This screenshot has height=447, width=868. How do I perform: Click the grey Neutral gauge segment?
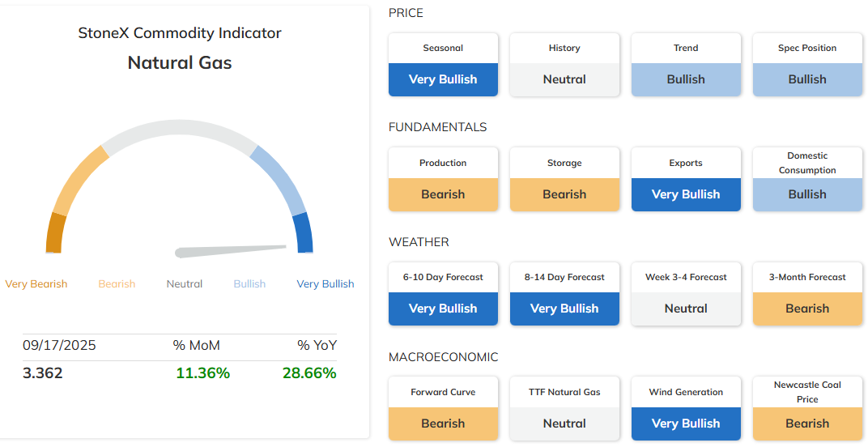click(180, 129)
